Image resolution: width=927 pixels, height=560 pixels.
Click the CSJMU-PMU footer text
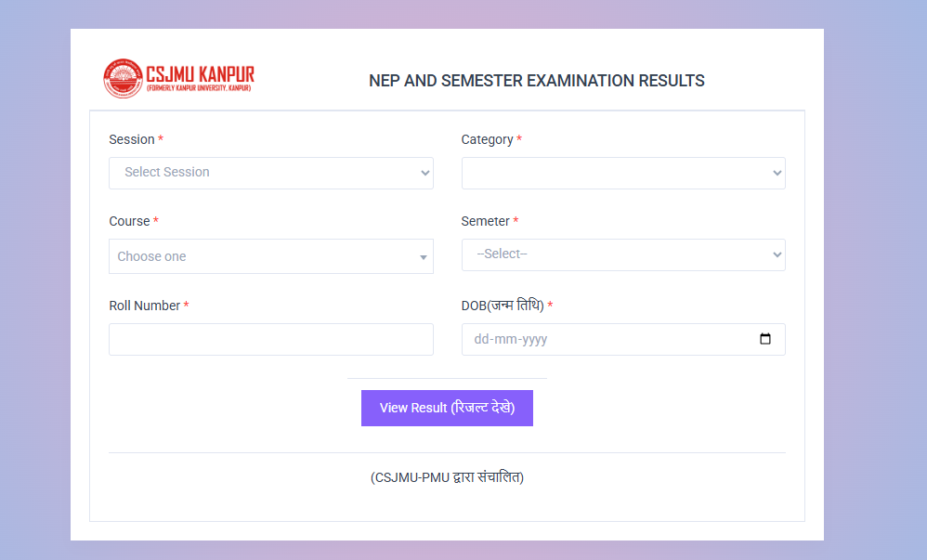coord(447,476)
